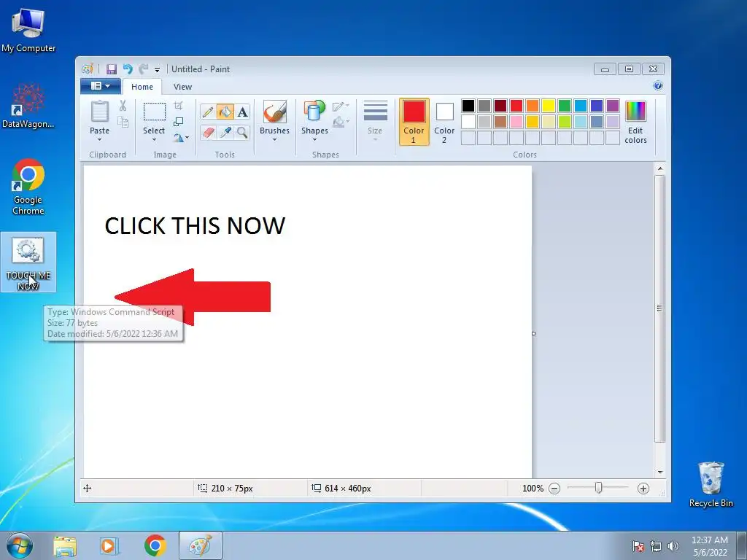Select the Color picker eyedropper tool
The height and width of the screenshot is (560, 747).
225,132
